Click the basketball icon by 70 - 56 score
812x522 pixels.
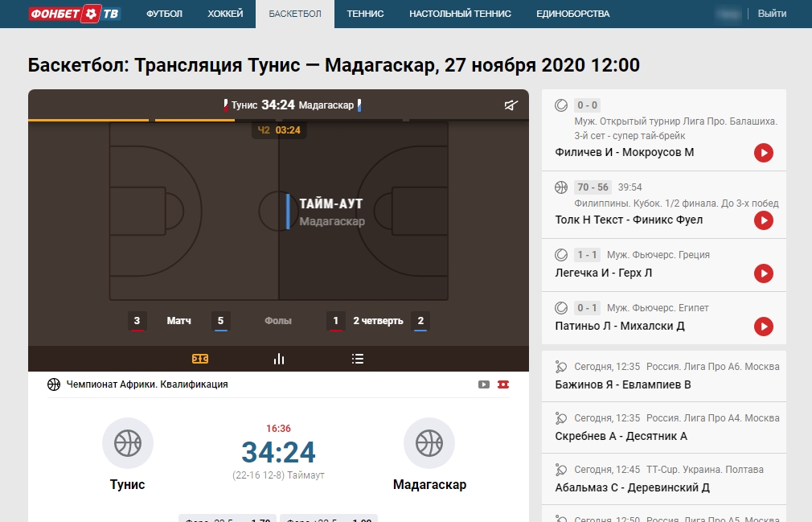point(561,187)
